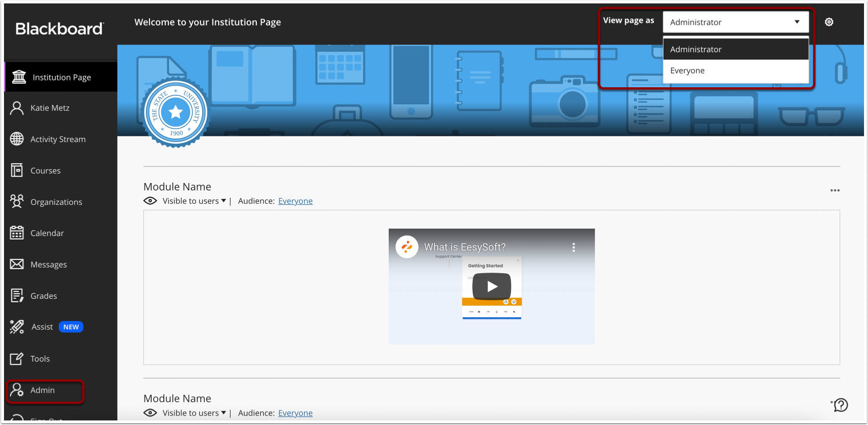The width and height of the screenshot is (868, 425).
Task: Play the What is EesySoft video
Action: point(492,286)
